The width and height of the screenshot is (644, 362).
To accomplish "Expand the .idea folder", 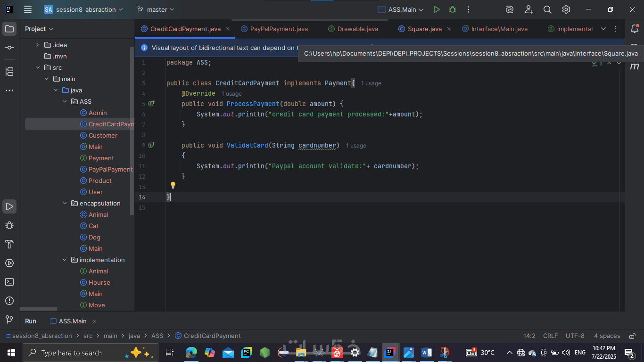I will pyautogui.click(x=38, y=45).
